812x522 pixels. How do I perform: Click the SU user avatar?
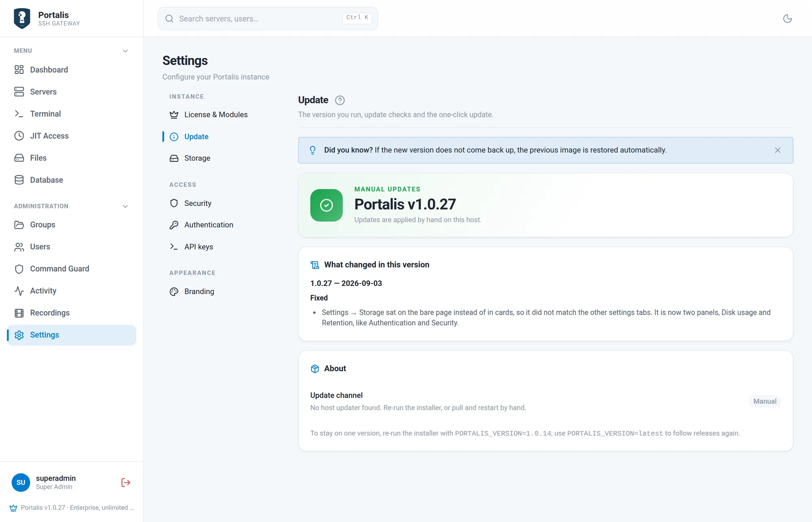(x=21, y=483)
